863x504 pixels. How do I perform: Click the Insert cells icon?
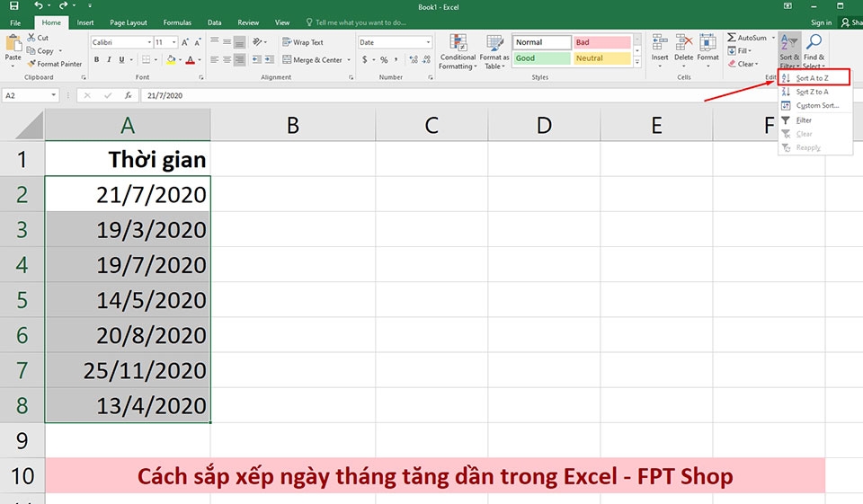tap(659, 43)
